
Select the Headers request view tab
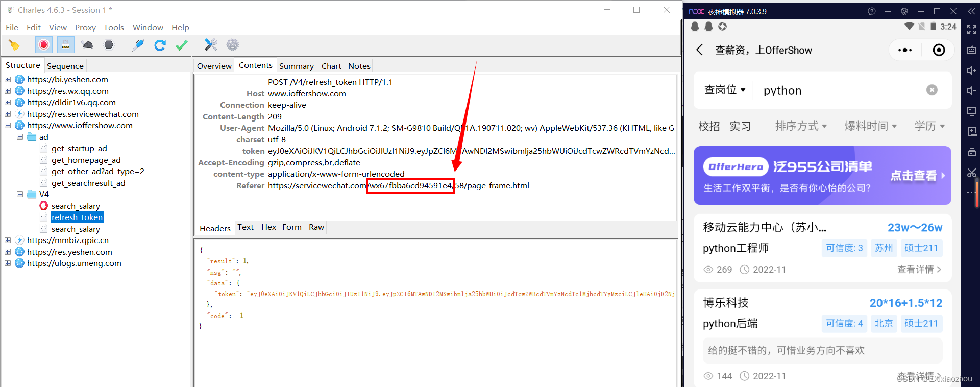pyautogui.click(x=215, y=228)
